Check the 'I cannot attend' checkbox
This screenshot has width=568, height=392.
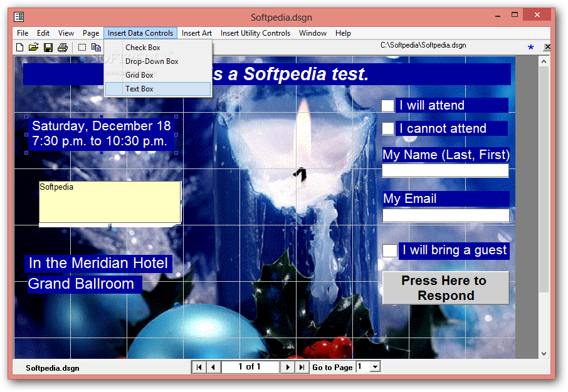coord(388,128)
